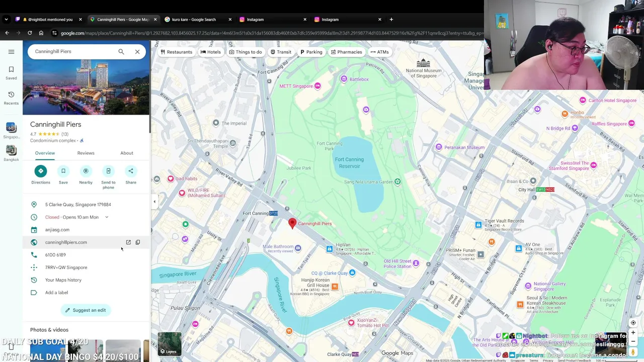
Task: Select the Carlton Hotel Singapore marker
Action: (x=583, y=101)
